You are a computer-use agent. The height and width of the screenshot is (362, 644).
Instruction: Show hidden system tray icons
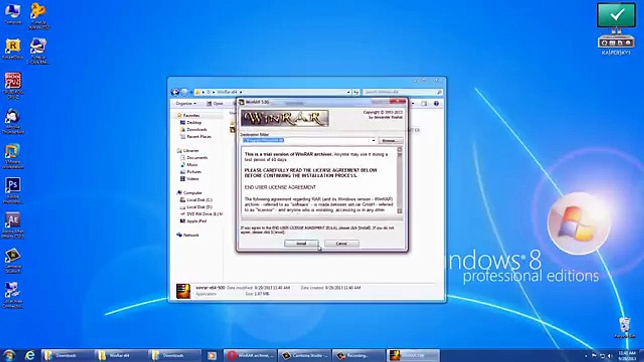pyautogui.click(x=585, y=355)
